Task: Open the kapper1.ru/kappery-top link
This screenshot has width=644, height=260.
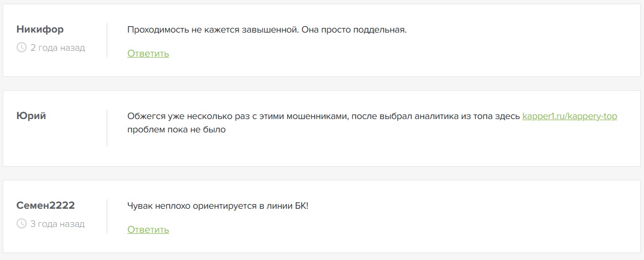Action: (x=570, y=116)
